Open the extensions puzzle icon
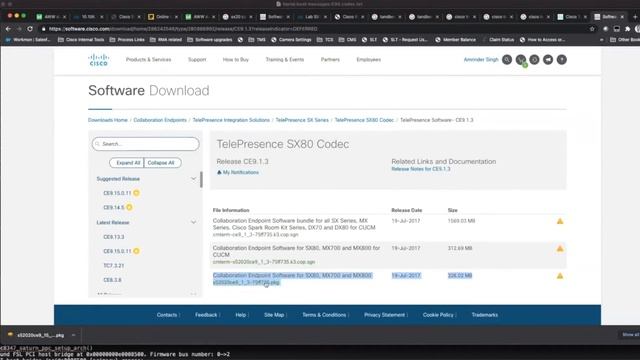Viewport: 640px width, 360px height. [x=627, y=29]
